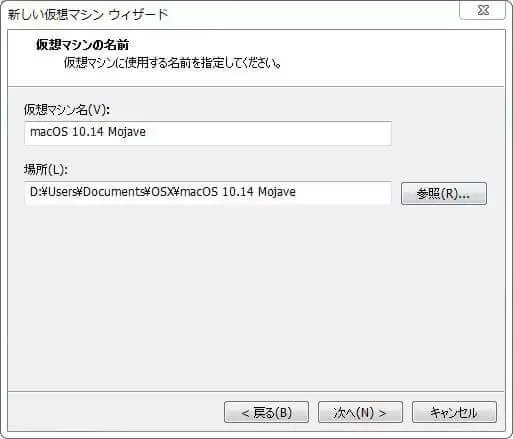Click the 仮想マシン名(V): label
This screenshot has width=513, height=439.
tap(67, 110)
